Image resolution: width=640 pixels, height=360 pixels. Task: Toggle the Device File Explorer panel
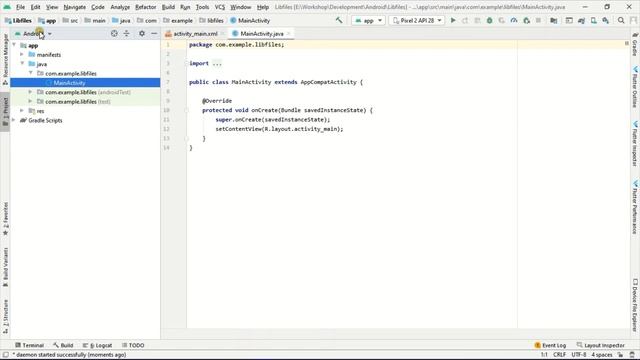click(x=635, y=305)
